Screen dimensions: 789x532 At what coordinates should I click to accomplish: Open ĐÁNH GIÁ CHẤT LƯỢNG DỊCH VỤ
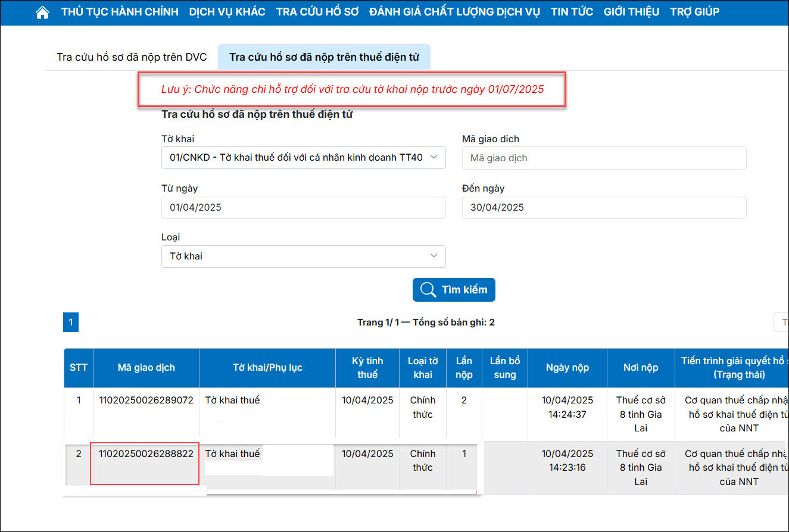pos(454,12)
